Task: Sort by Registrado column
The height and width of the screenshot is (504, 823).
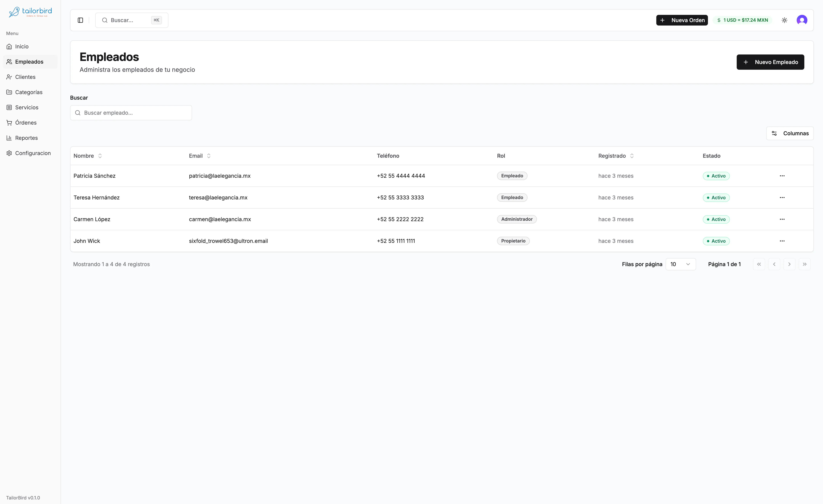Action: (616, 156)
